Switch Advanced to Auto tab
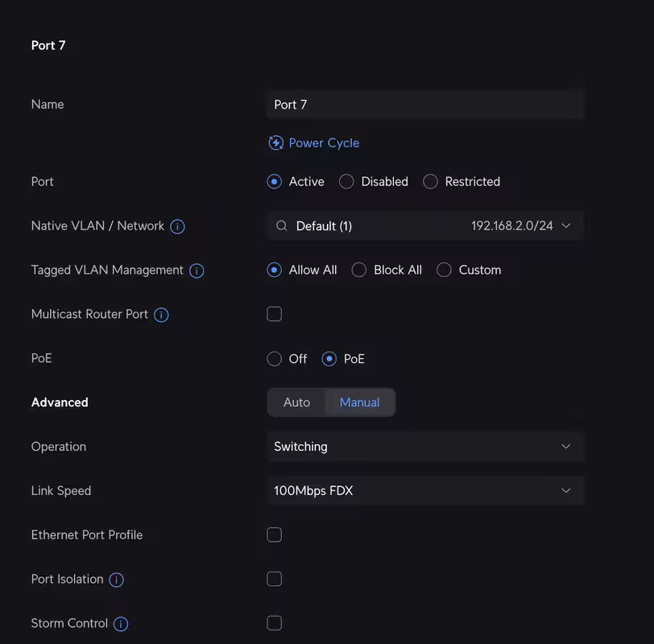Viewport: 654px width, 644px height. tap(296, 402)
